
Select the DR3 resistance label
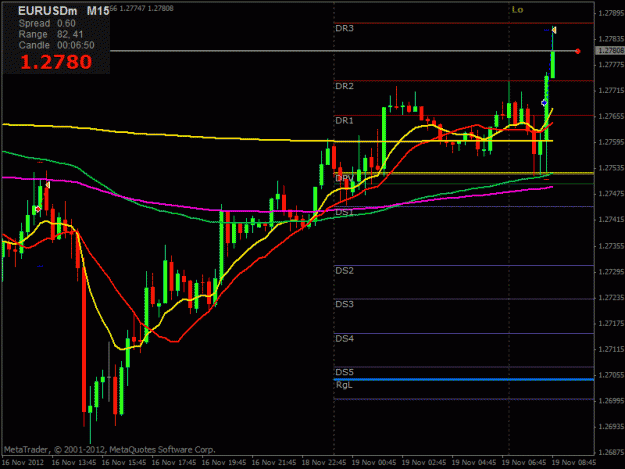coord(344,28)
